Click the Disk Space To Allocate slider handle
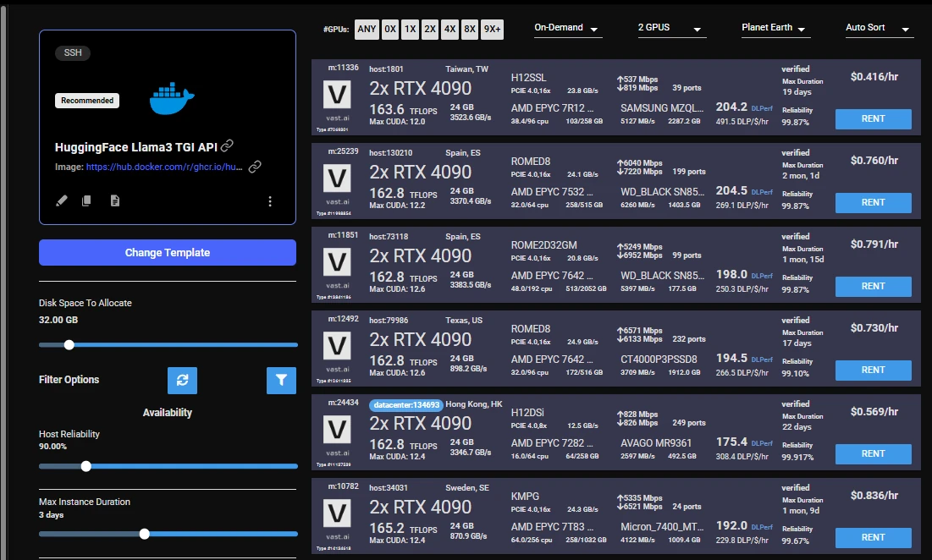The image size is (932, 560). click(69, 344)
